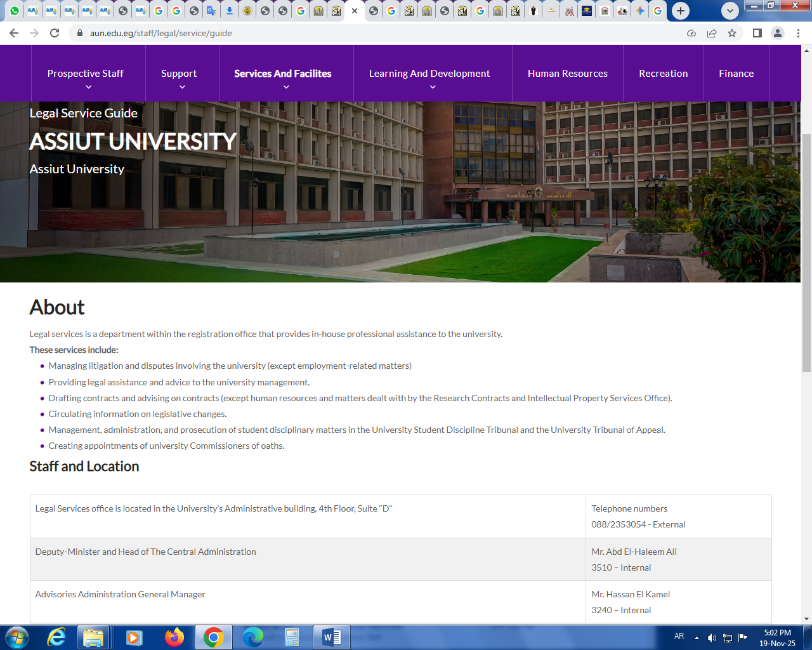The image size is (812, 650).
Task: Select the Recreation navigation link
Action: click(663, 74)
